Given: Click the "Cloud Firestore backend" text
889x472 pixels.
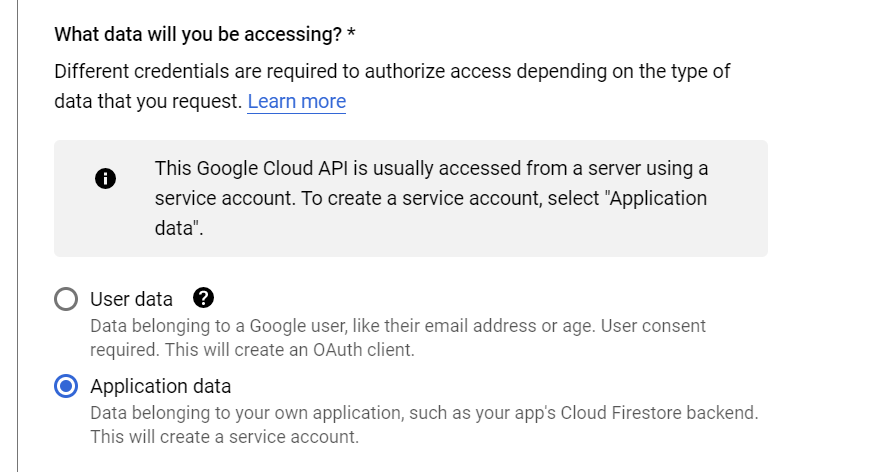Looking at the screenshot, I should (x=660, y=413).
